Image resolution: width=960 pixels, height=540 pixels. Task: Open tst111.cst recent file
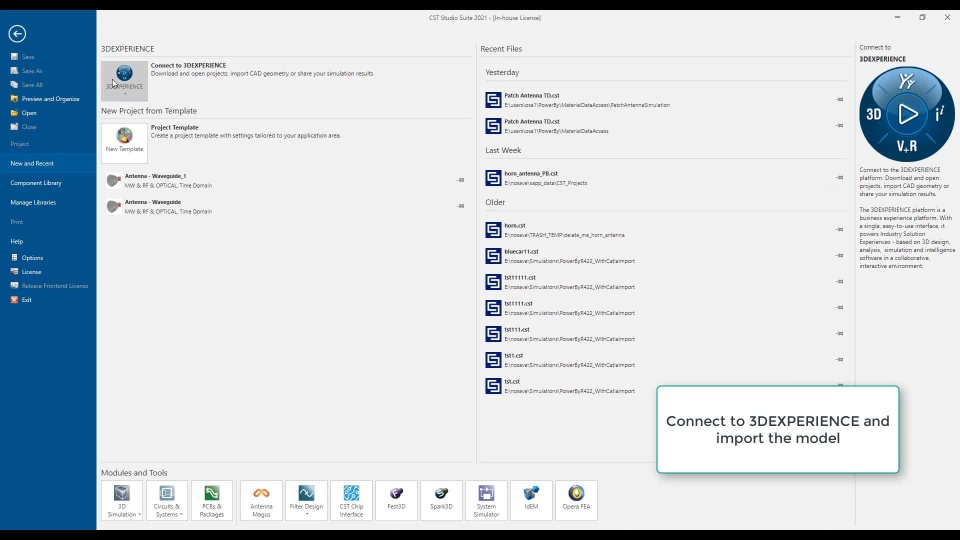tap(665, 334)
